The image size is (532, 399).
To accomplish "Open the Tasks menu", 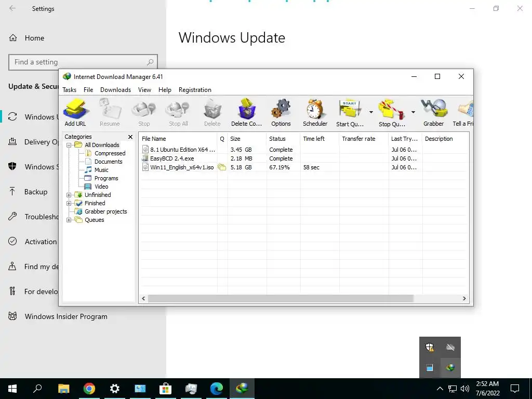I will (69, 90).
